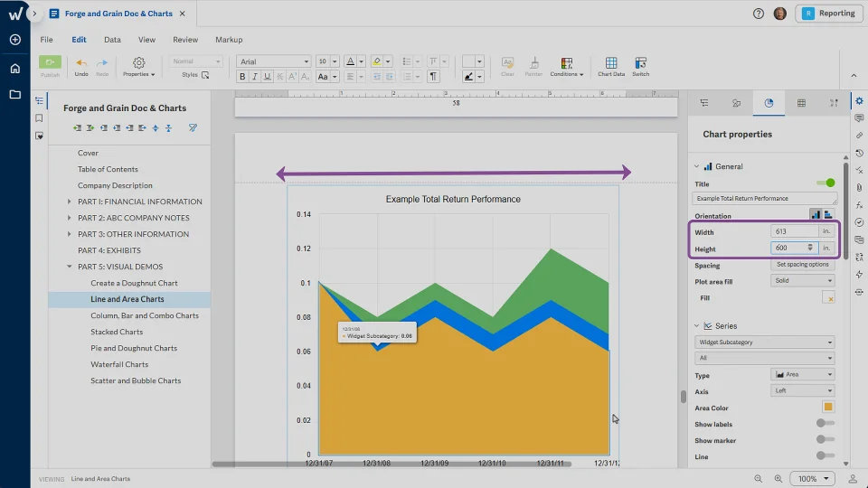
Task: Open the Markup menu
Action: [229, 40]
